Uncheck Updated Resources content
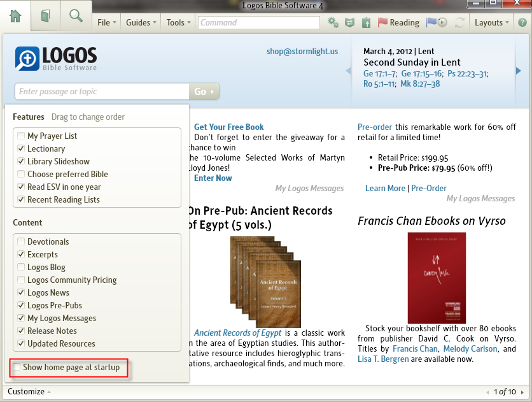 [21, 343]
